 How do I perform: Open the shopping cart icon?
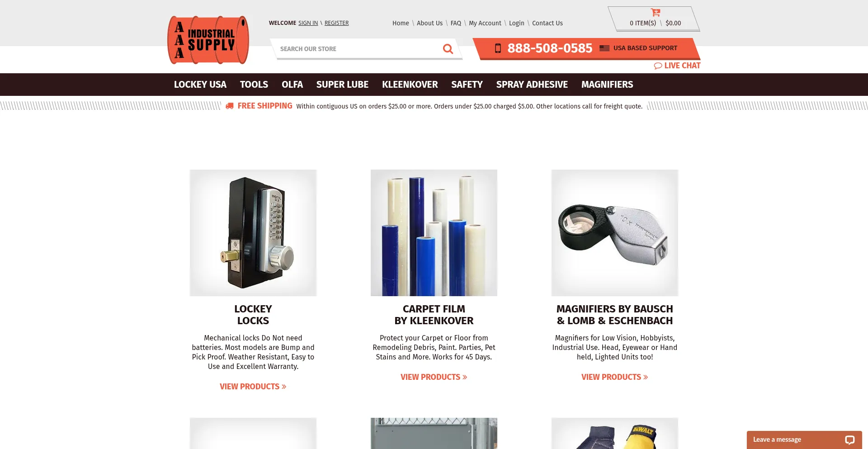(655, 13)
